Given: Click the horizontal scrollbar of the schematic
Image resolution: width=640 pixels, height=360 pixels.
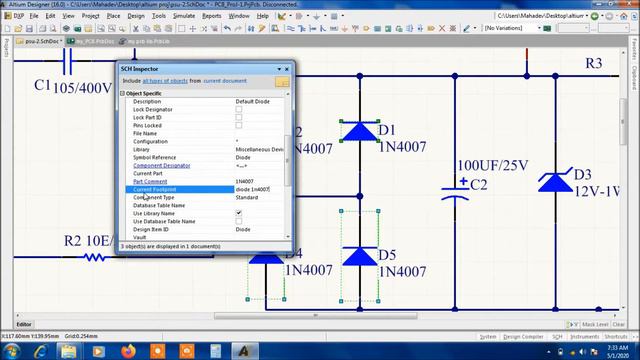Looking at the screenshot, I should 316,316.
